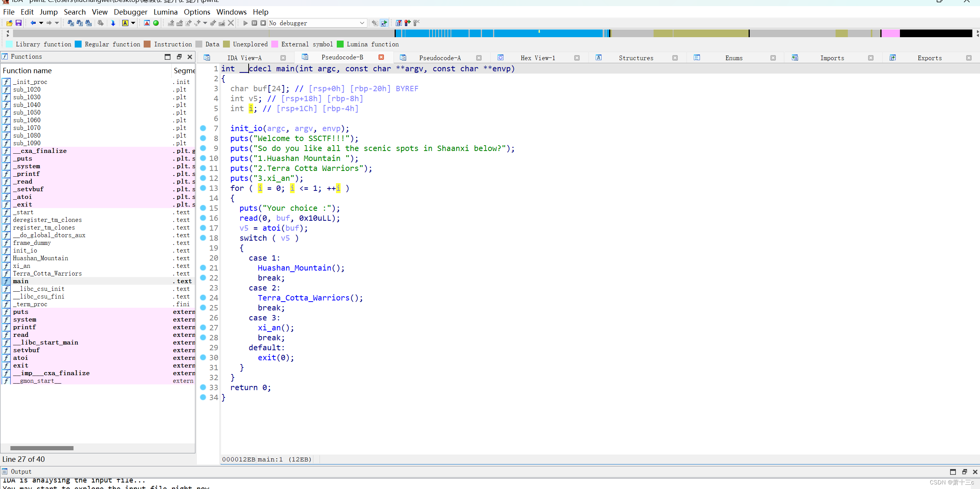The image size is (980, 489).
Task: Click the save database icon
Action: click(x=18, y=23)
